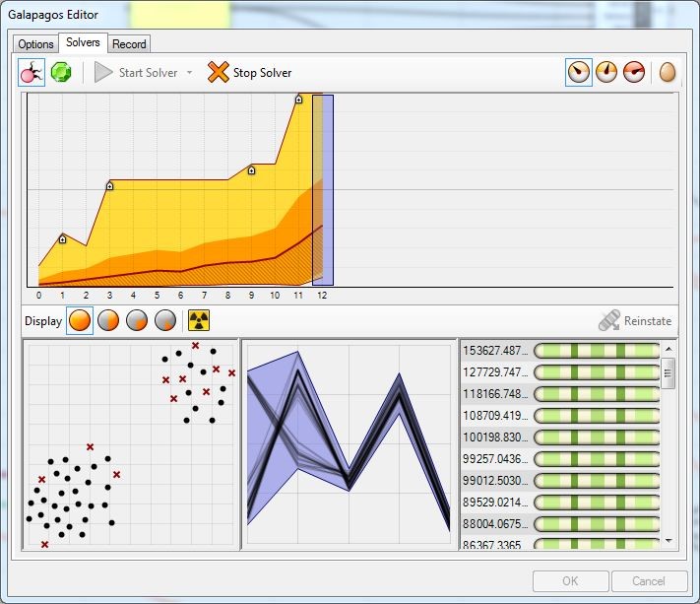This screenshot has width=700, height=604.
Task: Select the medium-speed gauge redraw icon
Action: (x=606, y=72)
